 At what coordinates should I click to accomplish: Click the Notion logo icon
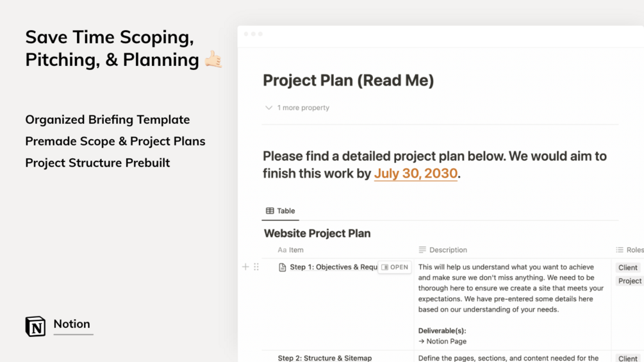[35, 326]
